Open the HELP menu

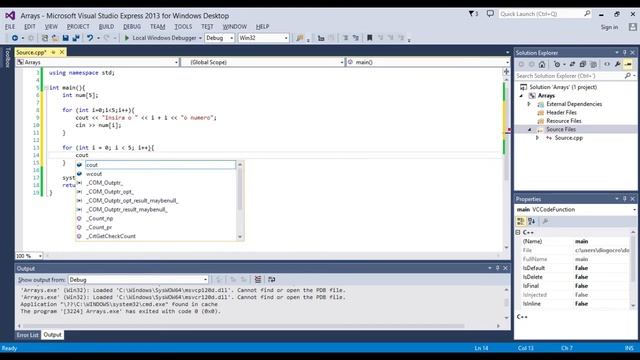coord(262,27)
